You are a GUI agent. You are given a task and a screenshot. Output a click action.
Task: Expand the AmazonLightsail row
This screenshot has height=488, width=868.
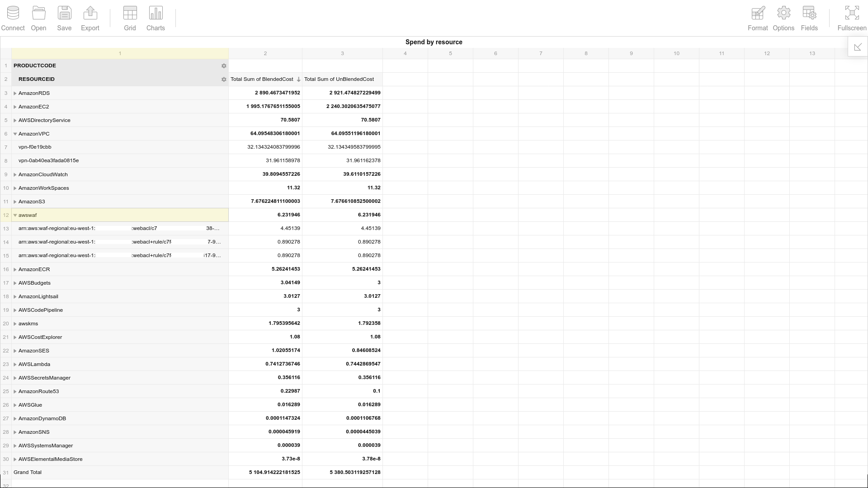click(15, 296)
